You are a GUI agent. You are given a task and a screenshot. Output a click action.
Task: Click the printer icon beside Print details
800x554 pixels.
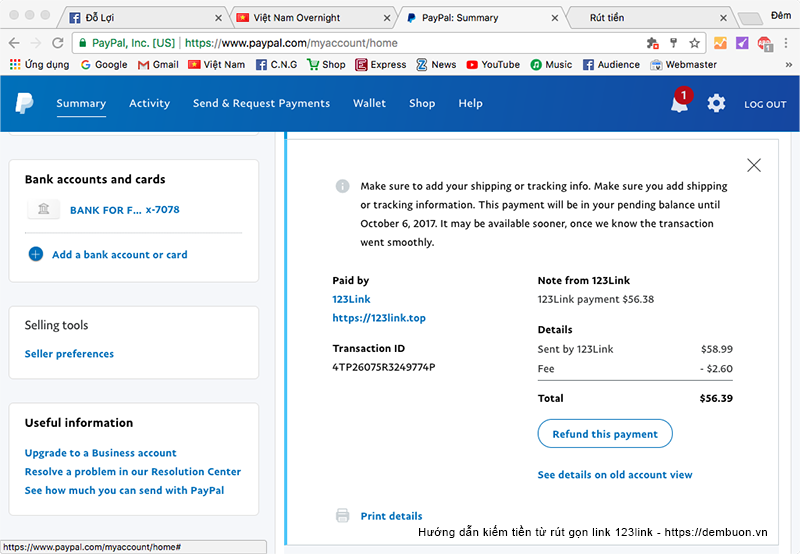click(343, 516)
